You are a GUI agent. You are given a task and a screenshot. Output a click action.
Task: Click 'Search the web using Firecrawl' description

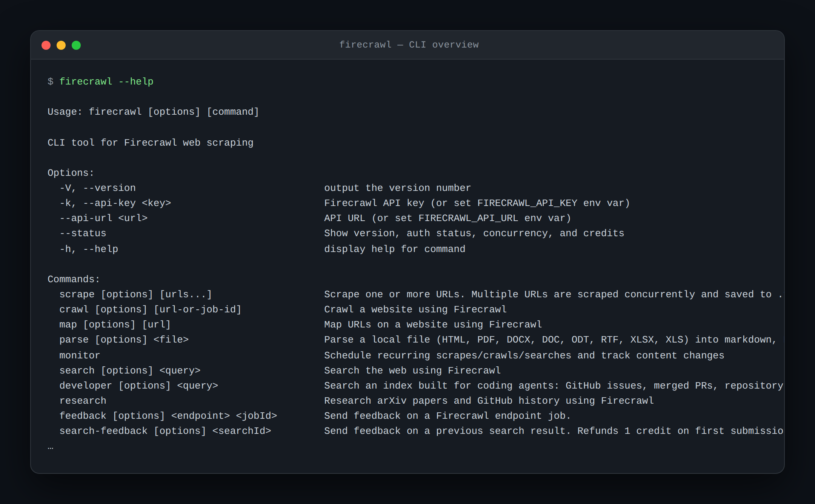point(412,370)
